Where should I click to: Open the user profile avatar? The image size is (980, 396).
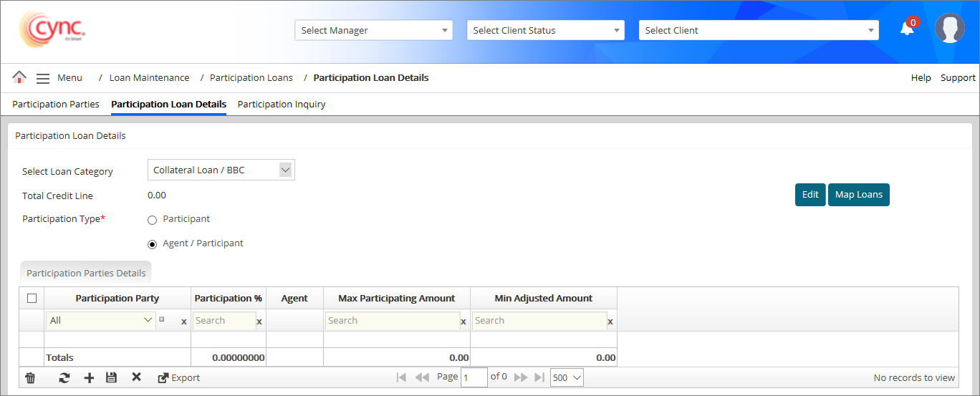(x=949, y=29)
